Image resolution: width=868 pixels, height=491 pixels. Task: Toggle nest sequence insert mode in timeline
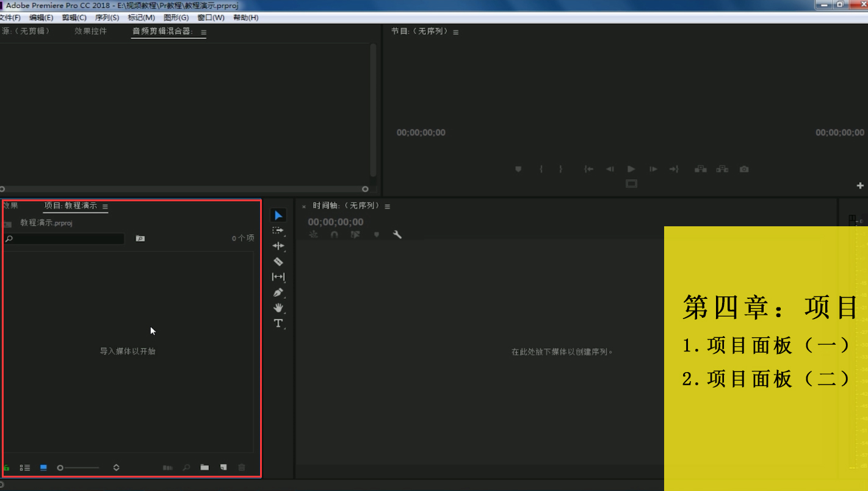pos(314,234)
